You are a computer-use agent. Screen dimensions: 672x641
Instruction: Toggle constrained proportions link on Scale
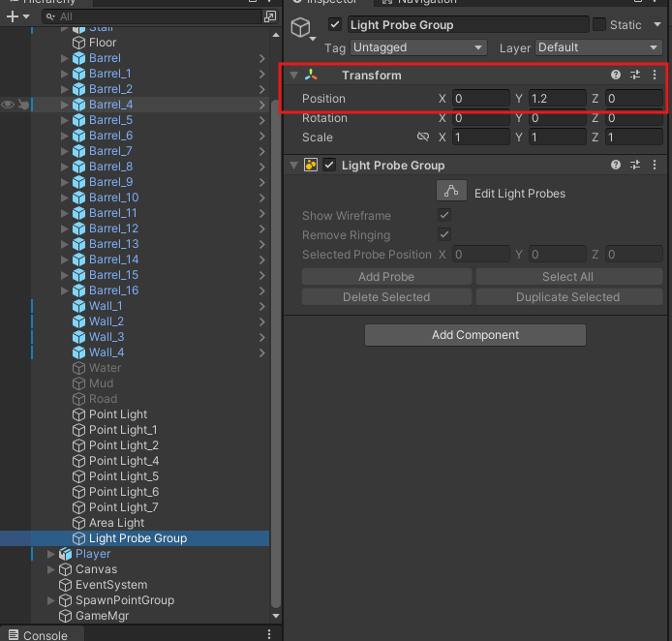click(x=423, y=137)
